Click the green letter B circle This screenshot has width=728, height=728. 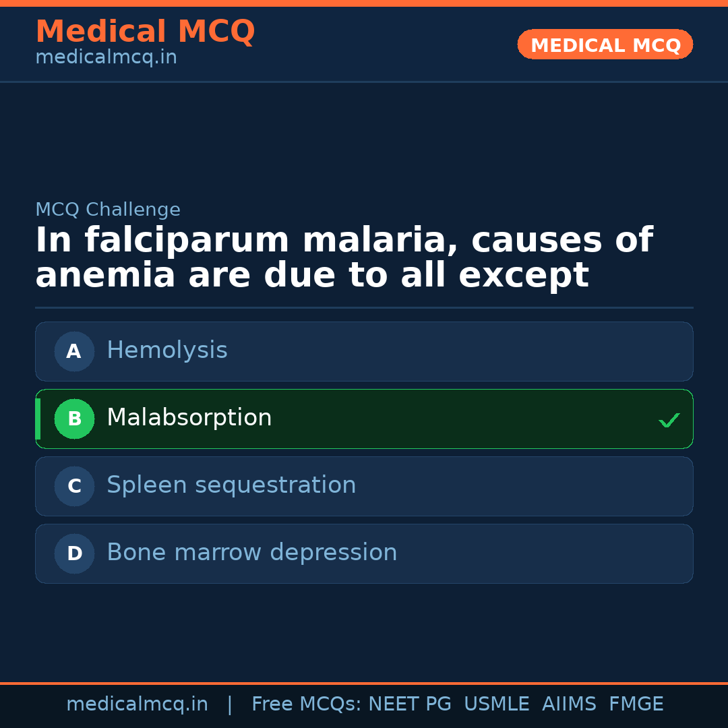click(74, 419)
